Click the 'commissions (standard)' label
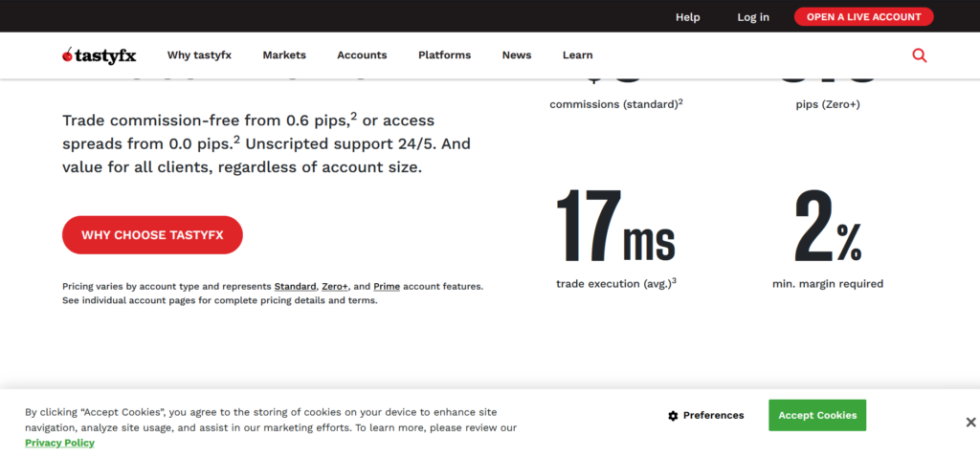Image resolution: width=980 pixels, height=458 pixels. [x=616, y=104]
